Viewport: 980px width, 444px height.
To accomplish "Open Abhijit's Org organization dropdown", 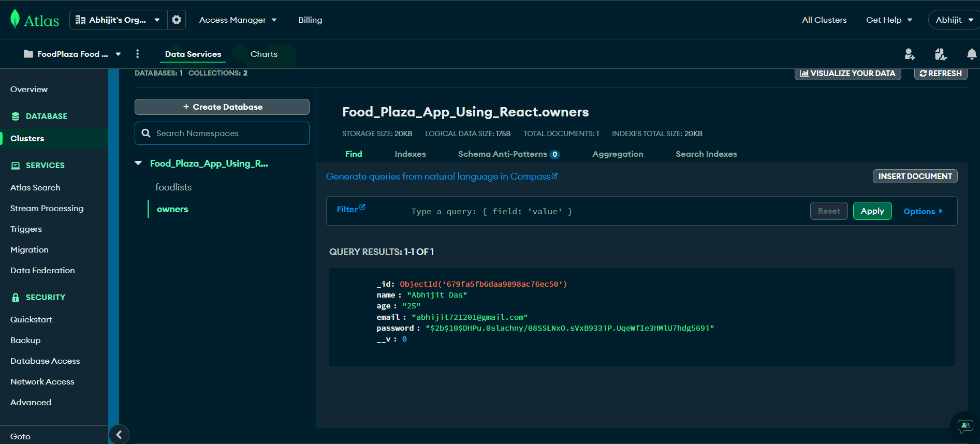I will tap(118, 20).
